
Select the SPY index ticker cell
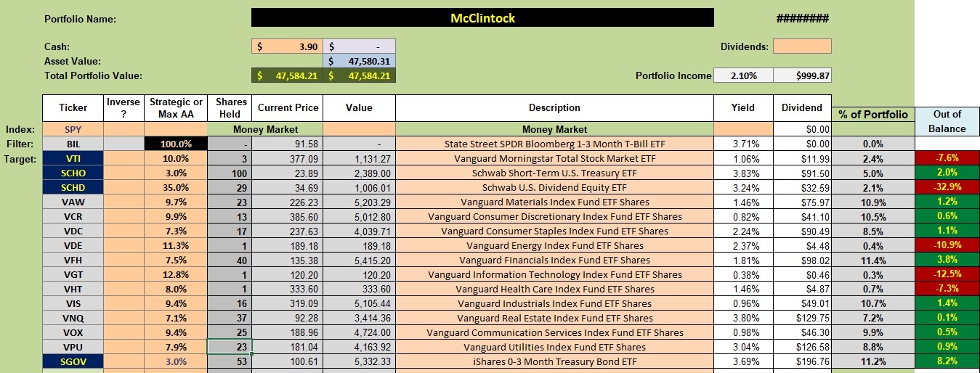(73, 129)
